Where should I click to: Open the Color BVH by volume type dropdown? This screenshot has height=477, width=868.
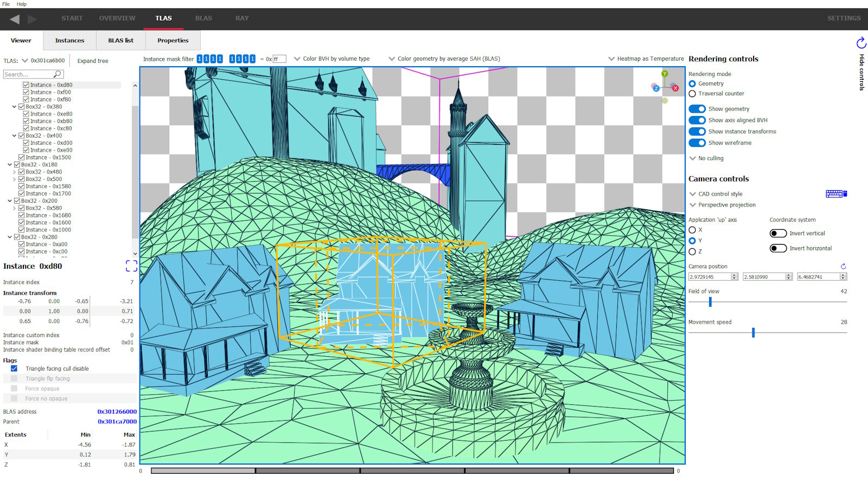coord(331,59)
